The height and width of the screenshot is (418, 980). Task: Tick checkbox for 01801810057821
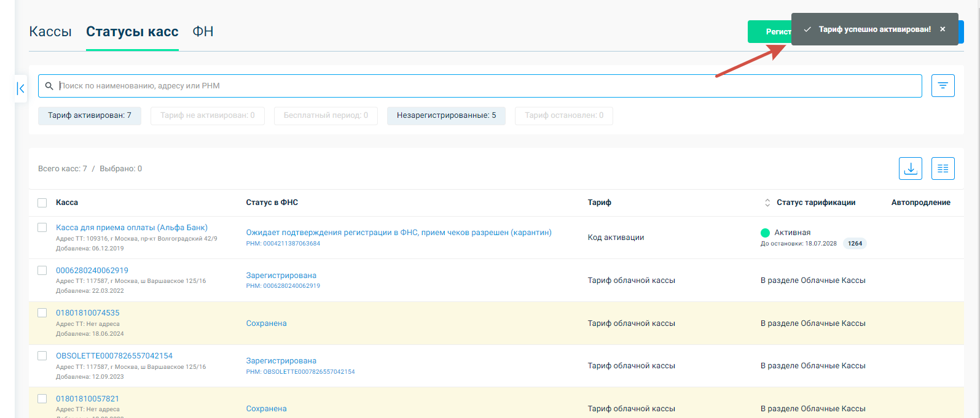tap(42, 398)
